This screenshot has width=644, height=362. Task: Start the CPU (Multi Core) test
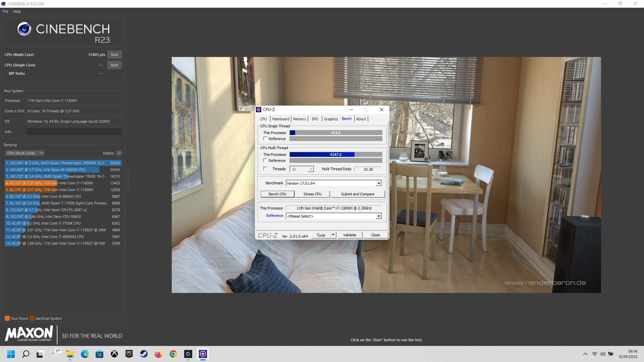(x=114, y=55)
